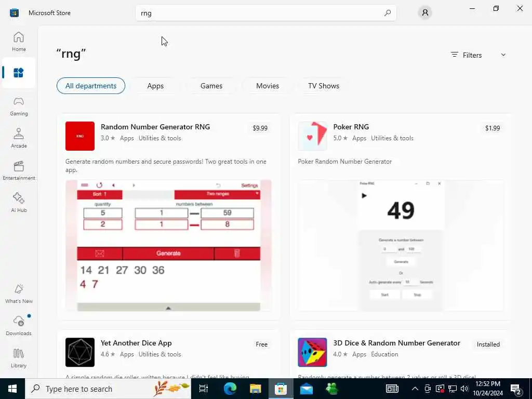The image size is (532, 399).
Task: Open the Mail app from taskbar
Action: (x=307, y=389)
